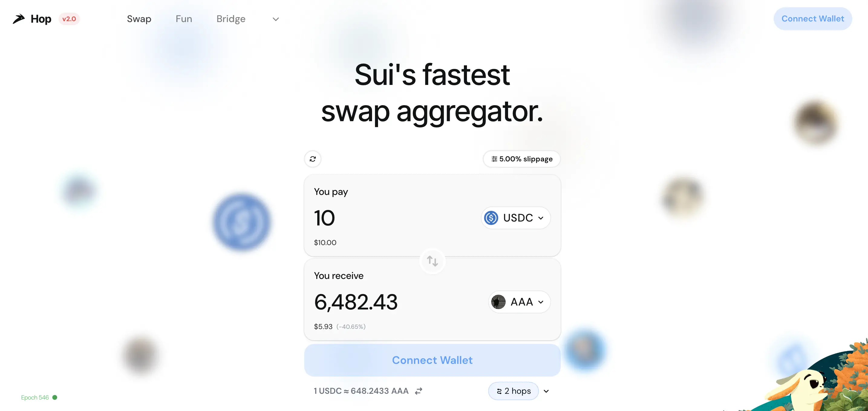Click the Hop logo arrow icon
The image size is (868, 411).
tap(19, 19)
